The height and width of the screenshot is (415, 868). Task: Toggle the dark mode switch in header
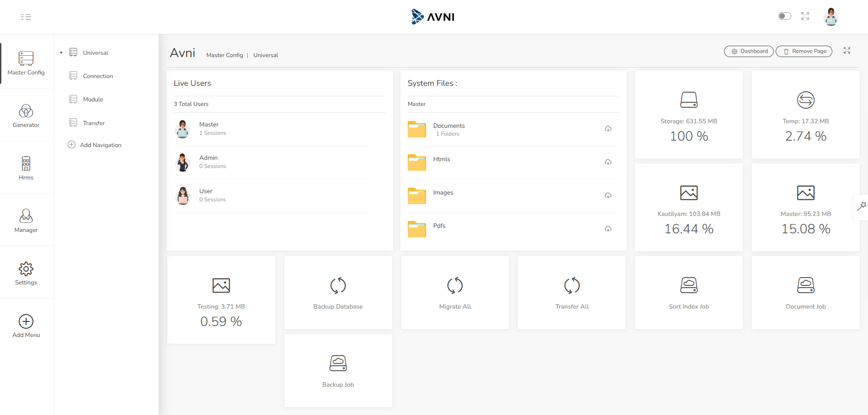point(784,16)
